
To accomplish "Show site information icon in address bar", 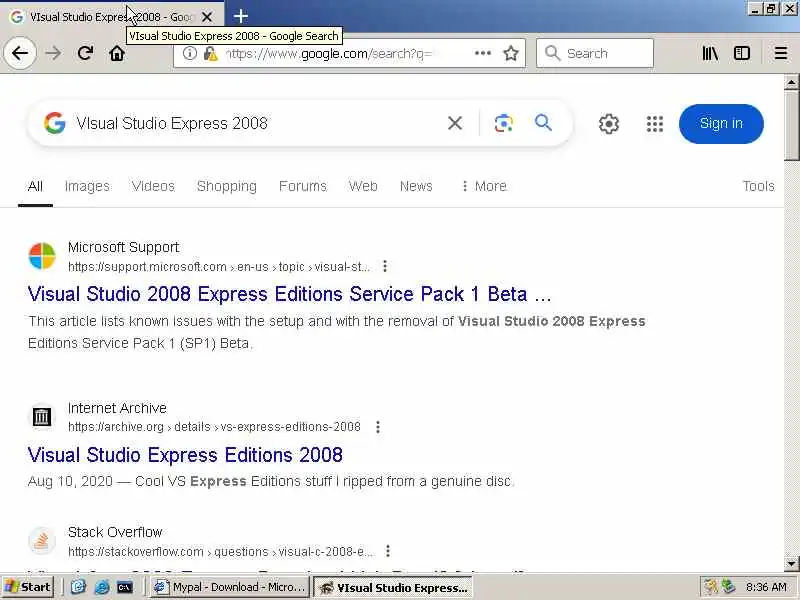I will click(189, 53).
